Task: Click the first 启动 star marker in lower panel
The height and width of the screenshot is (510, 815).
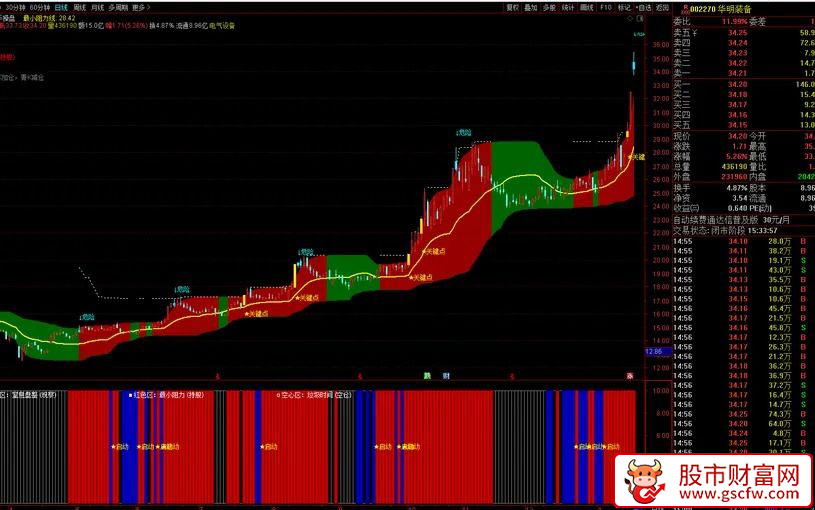Action: point(120,447)
